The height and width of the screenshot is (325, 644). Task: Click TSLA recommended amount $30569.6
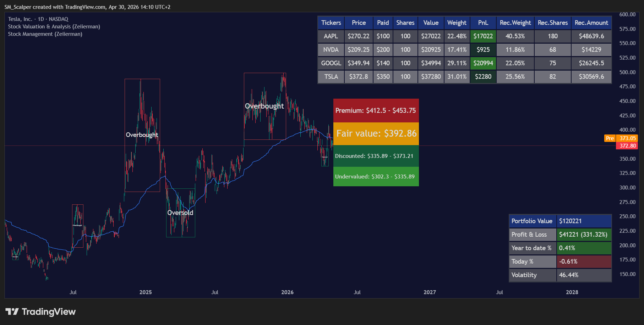tap(591, 77)
